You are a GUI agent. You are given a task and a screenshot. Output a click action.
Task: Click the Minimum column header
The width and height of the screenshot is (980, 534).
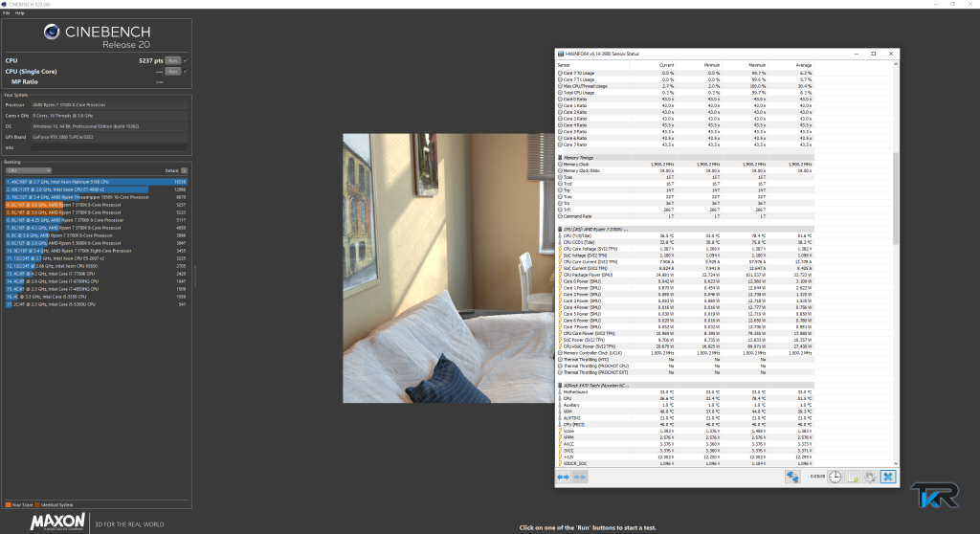click(699, 65)
